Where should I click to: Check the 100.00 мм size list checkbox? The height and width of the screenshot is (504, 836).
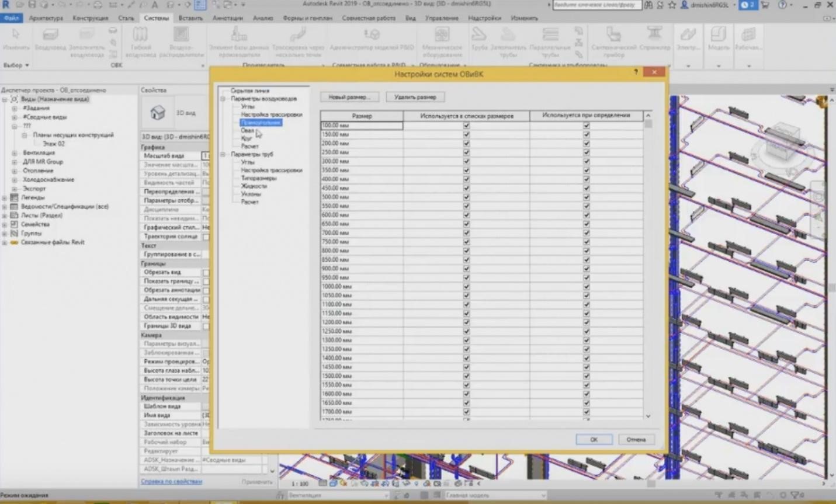pos(466,126)
